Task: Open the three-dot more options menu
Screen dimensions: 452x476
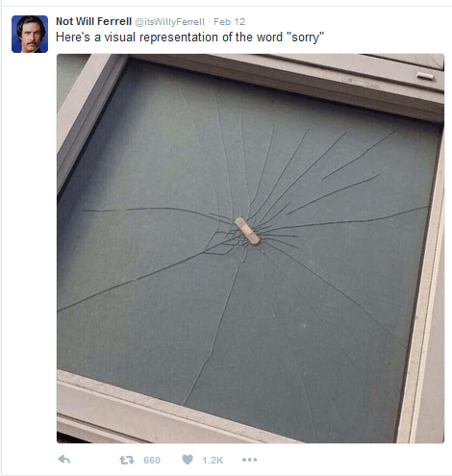Action: click(250, 460)
